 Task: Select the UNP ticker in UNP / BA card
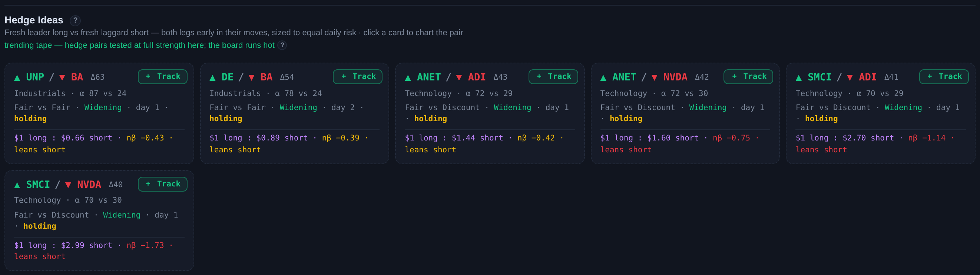coord(35,77)
